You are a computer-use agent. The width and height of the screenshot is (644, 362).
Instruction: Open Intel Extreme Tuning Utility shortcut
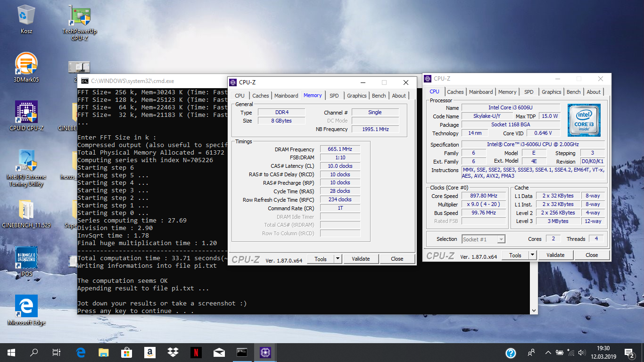tap(26, 168)
